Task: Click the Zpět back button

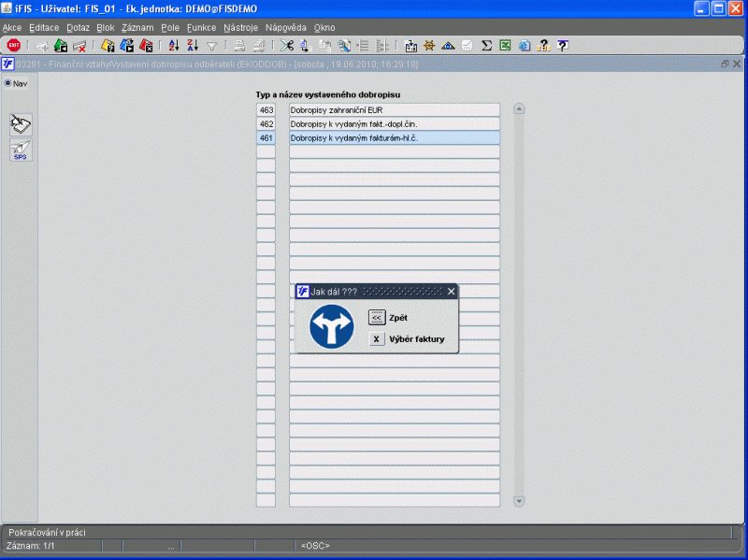Action: click(377, 318)
